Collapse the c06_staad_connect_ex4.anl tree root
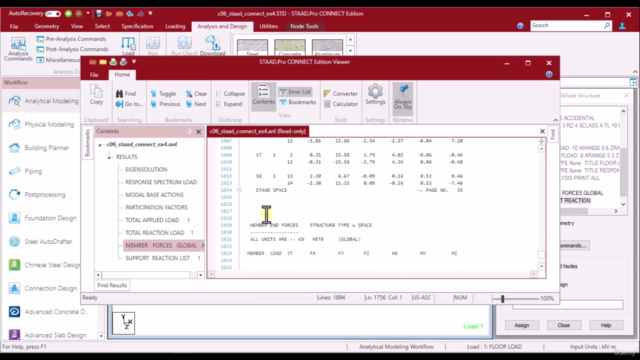 coord(100,144)
